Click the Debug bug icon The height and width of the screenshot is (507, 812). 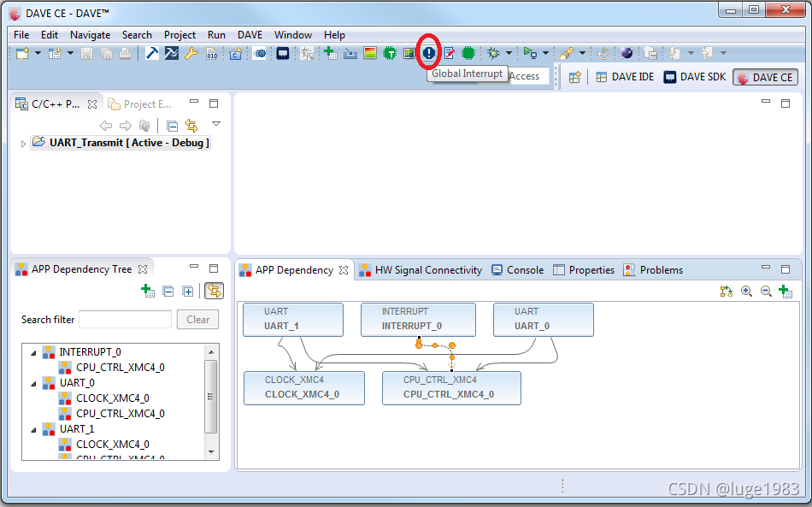(x=493, y=53)
